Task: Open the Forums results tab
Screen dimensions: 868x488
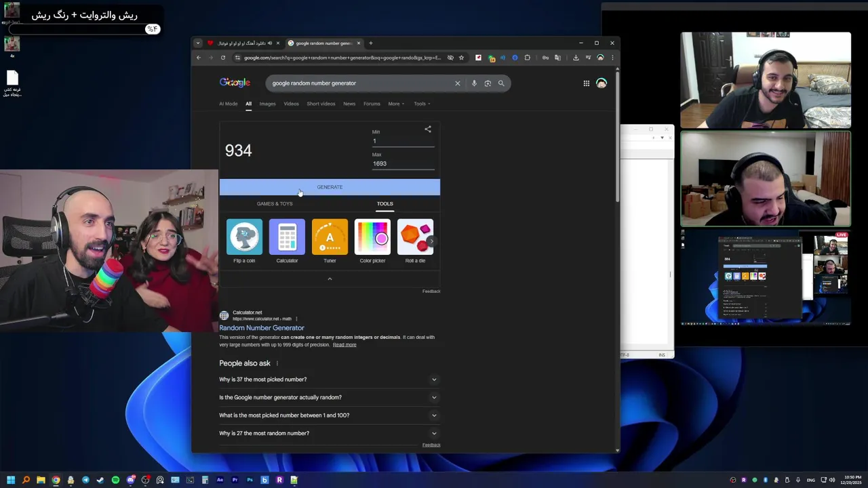Action: point(372,104)
